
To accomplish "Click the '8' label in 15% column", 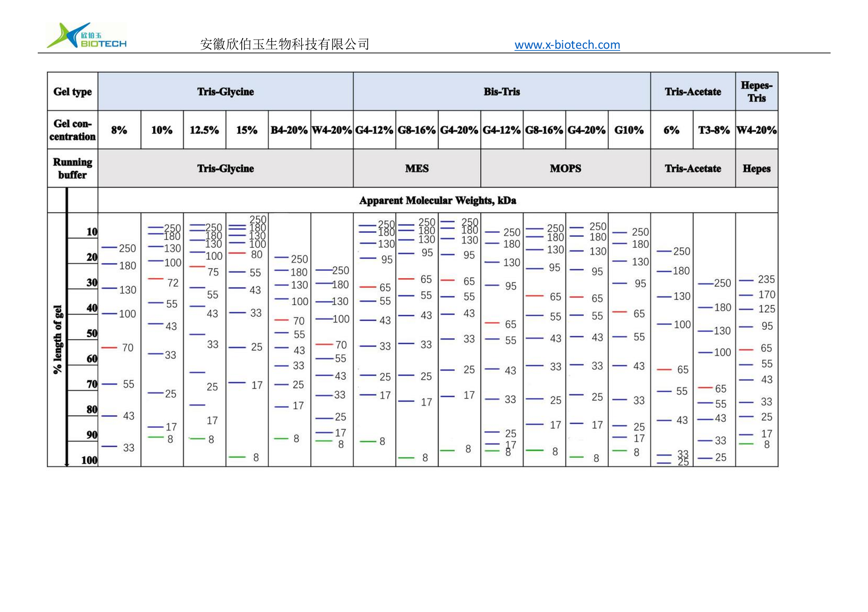I will point(256,457).
